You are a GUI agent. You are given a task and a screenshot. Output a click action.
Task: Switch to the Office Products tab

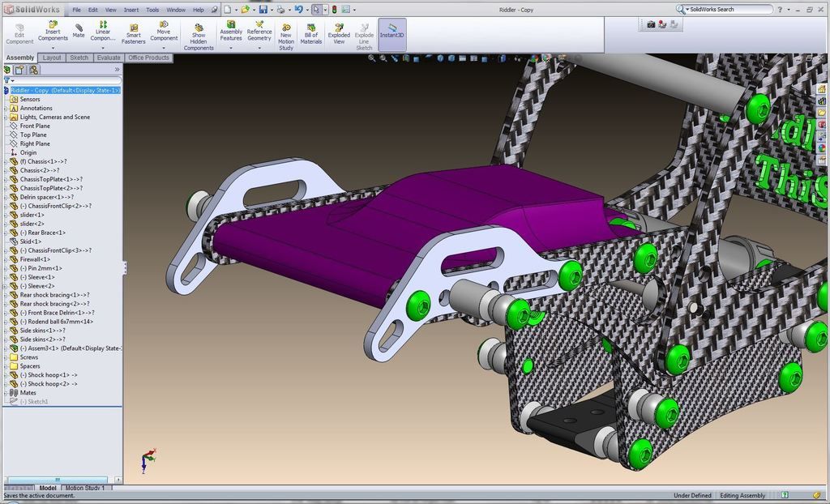(149, 58)
